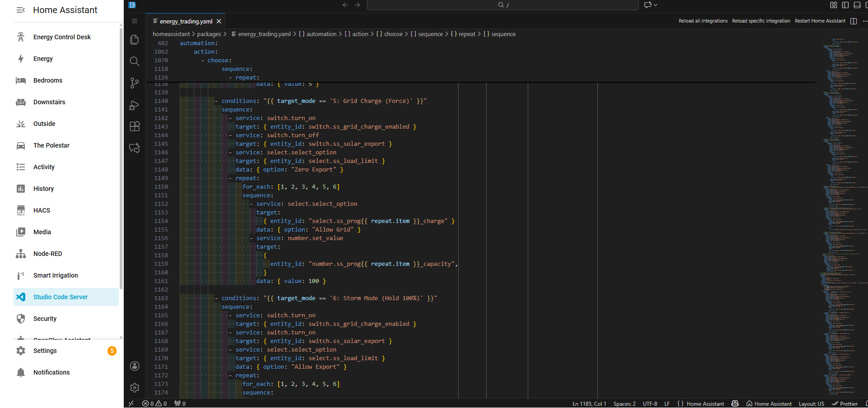868x408 pixels.
Task: Open the Source Control view
Action: coord(134,83)
